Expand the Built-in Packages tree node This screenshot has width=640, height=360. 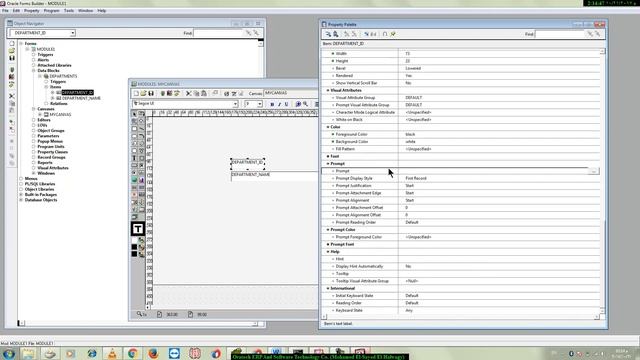pyautogui.click(x=21, y=195)
